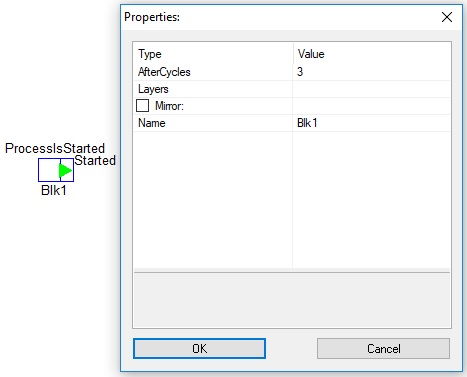Viewport: 467px width, 377px height.
Task: Click the ProcessIsStarted label
Action: point(55,148)
